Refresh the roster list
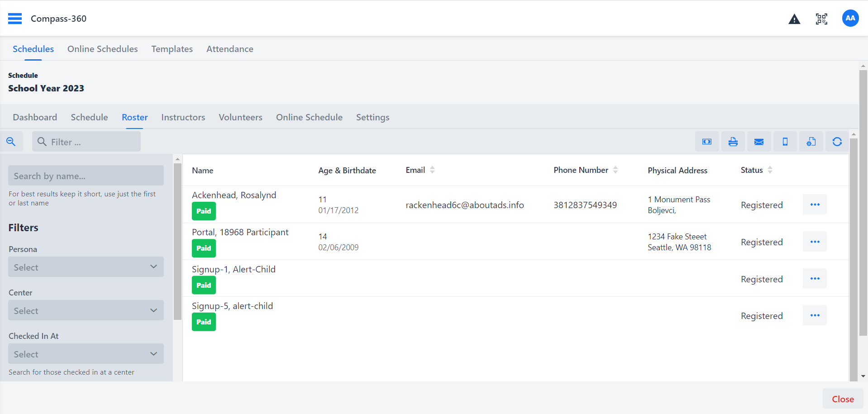Screen dimensions: 868x414 837,142
